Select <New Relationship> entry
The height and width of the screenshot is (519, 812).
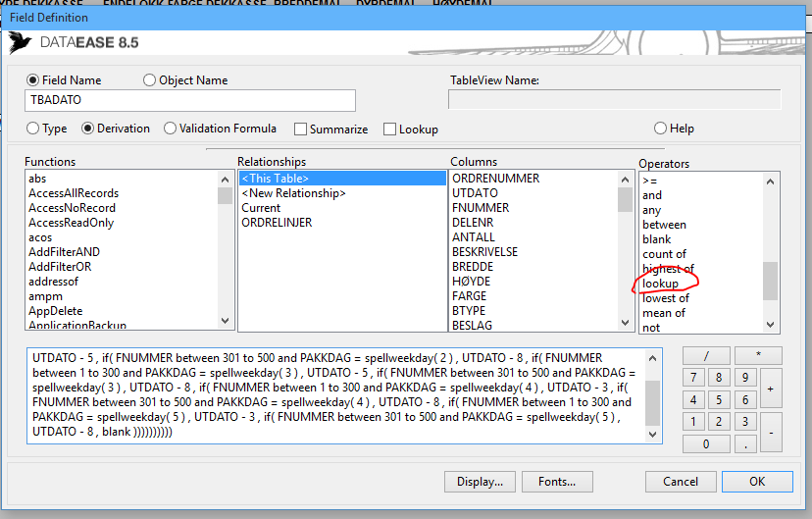tap(293, 193)
